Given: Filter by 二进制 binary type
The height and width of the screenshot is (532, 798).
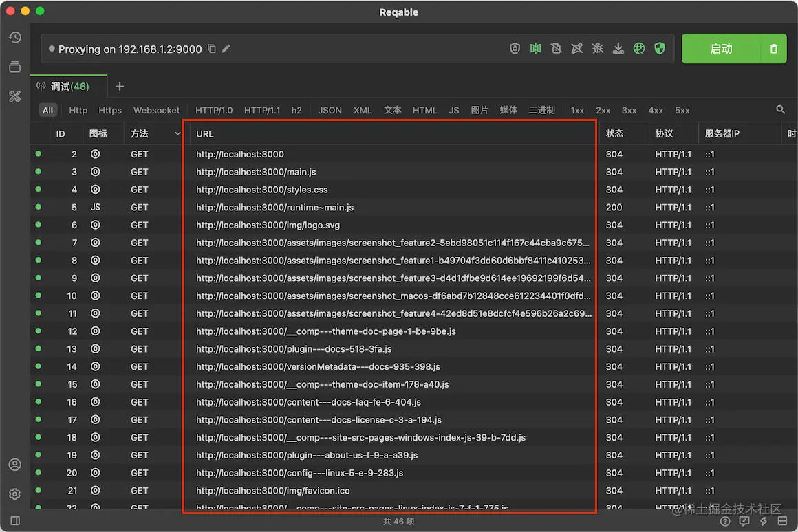Looking at the screenshot, I should point(541,111).
